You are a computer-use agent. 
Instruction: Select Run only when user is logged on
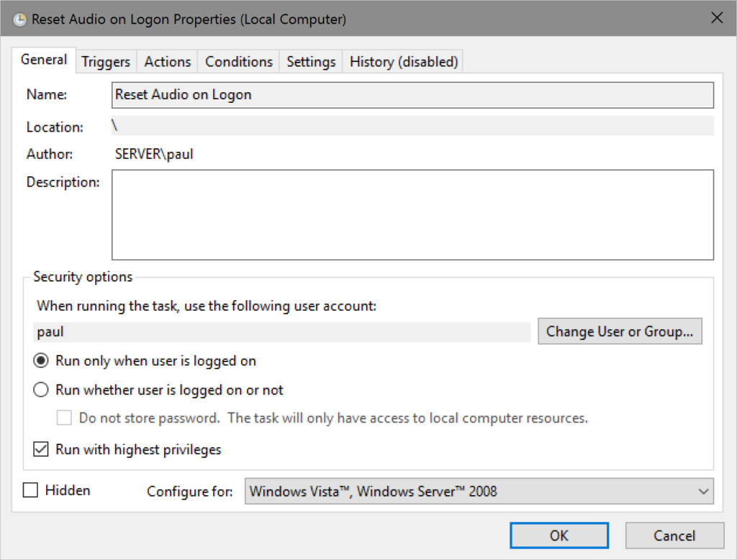tap(41, 361)
